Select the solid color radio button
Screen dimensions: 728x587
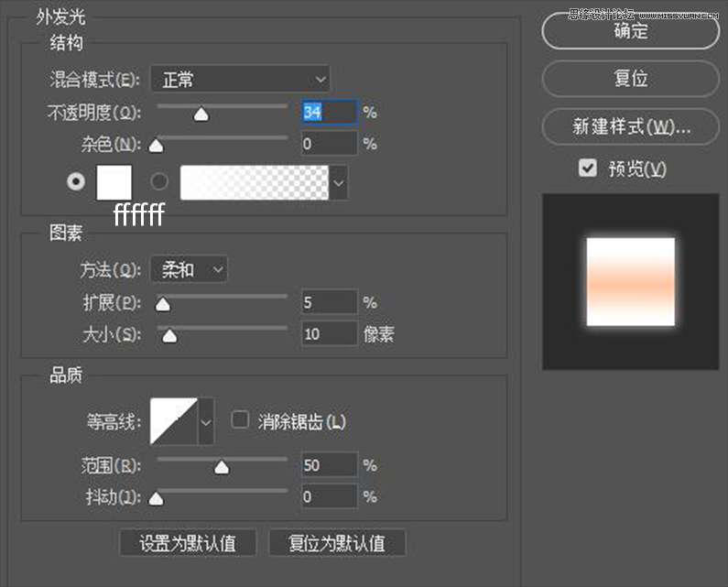point(76,181)
